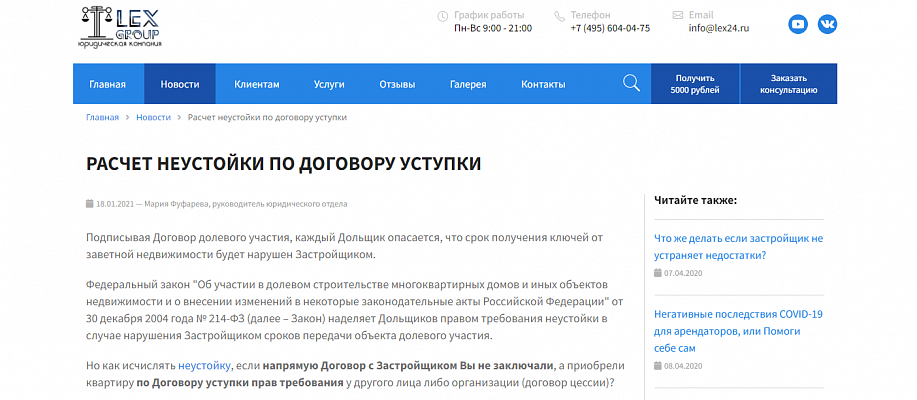Click the clock icon by График работы
917x400 pixels.
(x=443, y=16)
